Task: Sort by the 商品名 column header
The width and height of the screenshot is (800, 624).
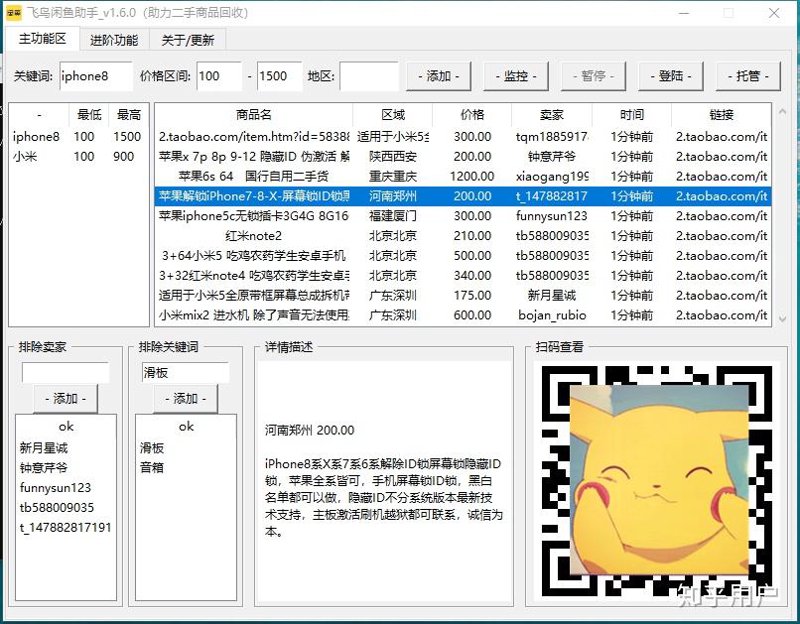Action: coord(254,115)
